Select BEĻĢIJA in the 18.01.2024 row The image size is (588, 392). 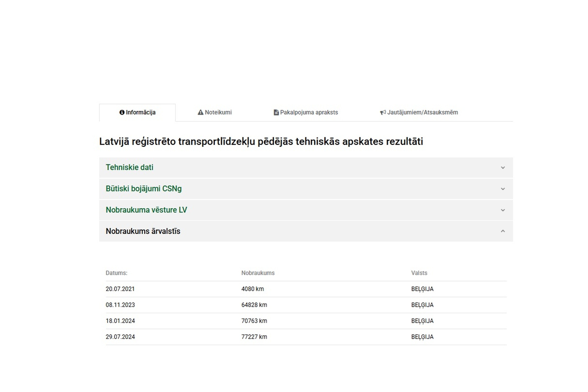422,321
